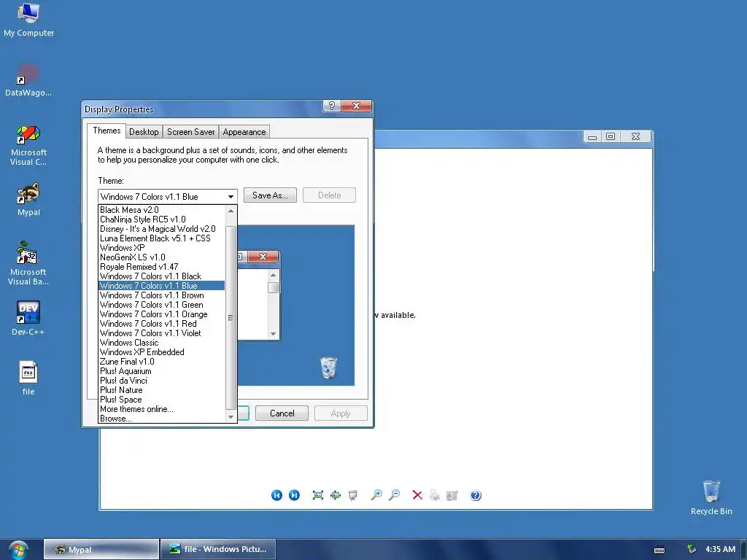
Task: Select the Mypal raccoon desktop icon
Action: pos(28,200)
